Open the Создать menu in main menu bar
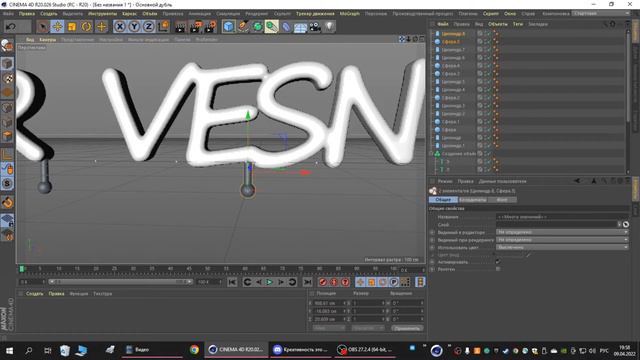This screenshot has width=640, height=360. click(49, 14)
